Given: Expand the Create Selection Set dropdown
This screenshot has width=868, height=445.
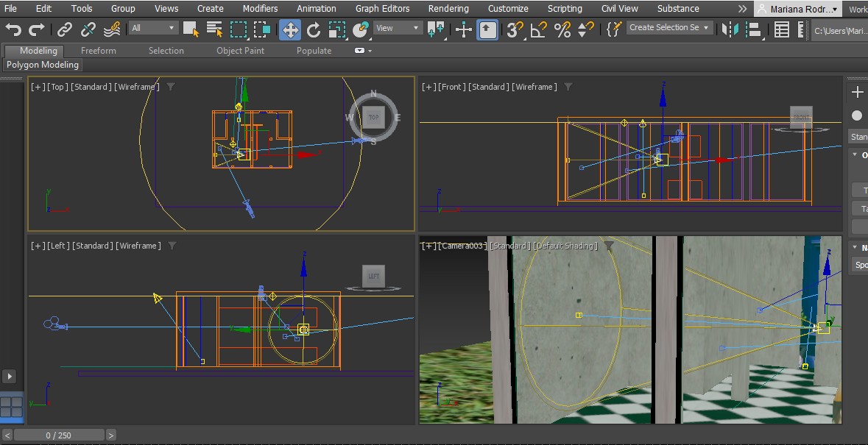Looking at the screenshot, I should (670, 28).
